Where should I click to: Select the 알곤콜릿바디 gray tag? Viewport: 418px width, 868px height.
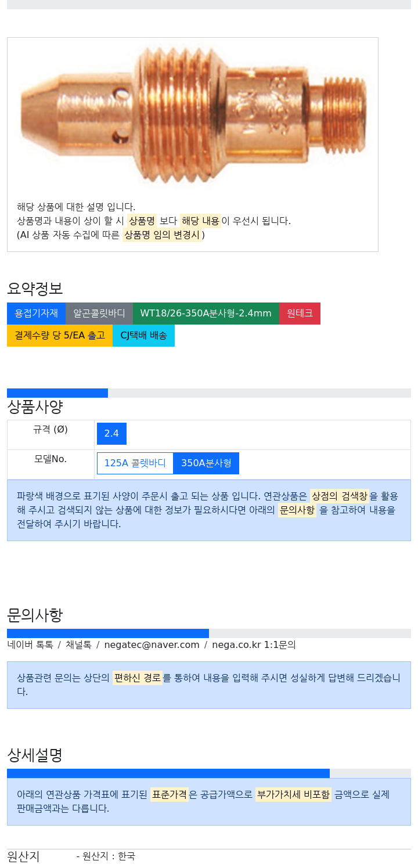(x=99, y=314)
